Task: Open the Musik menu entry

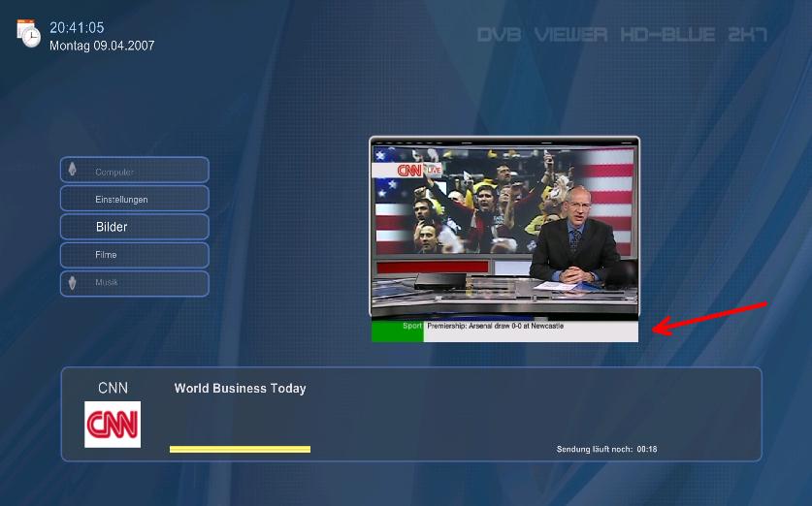Action: 135,283
